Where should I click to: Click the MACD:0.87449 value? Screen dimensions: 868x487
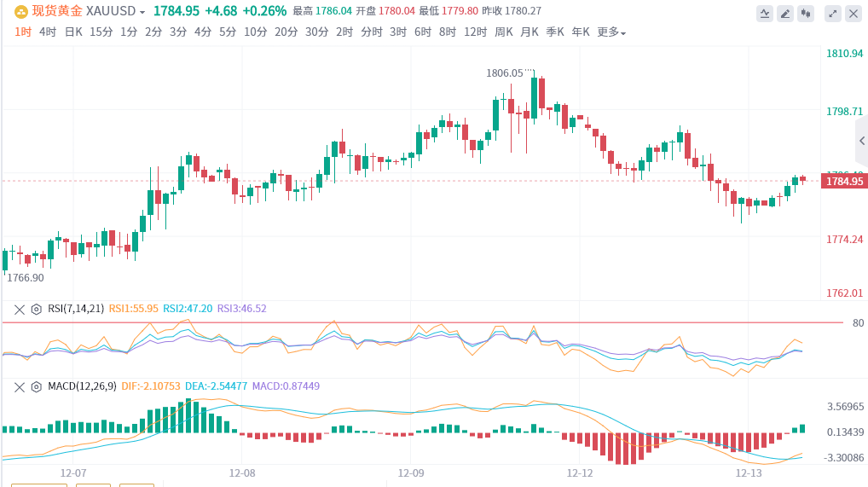[286, 386]
